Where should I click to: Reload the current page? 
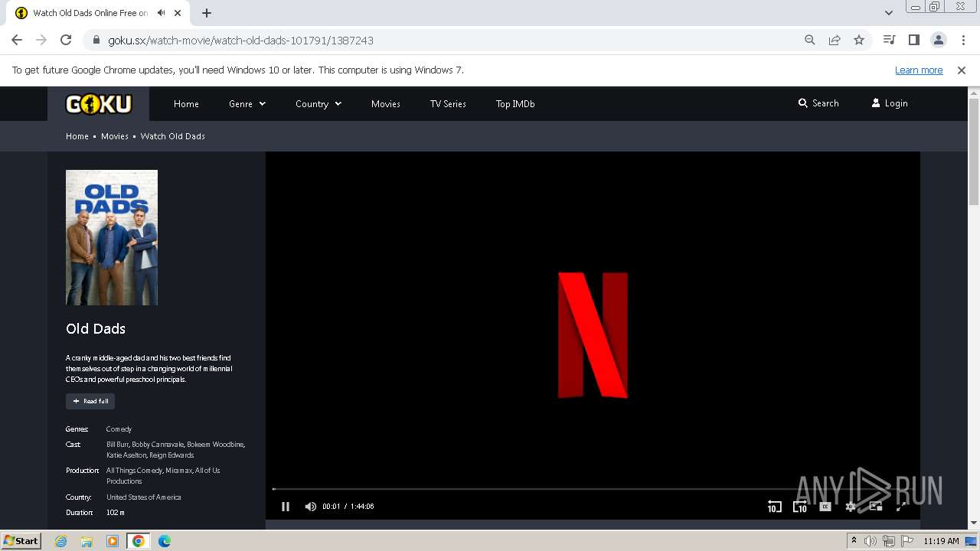click(x=66, y=40)
